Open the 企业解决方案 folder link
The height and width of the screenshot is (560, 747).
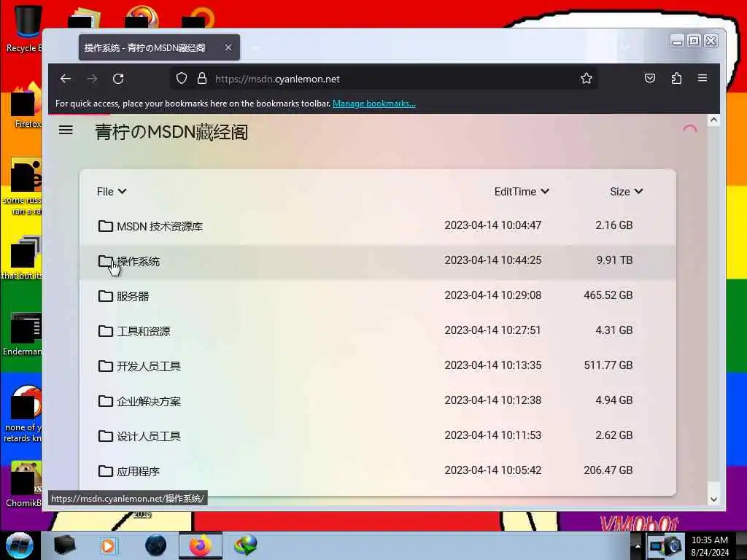click(x=149, y=402)
